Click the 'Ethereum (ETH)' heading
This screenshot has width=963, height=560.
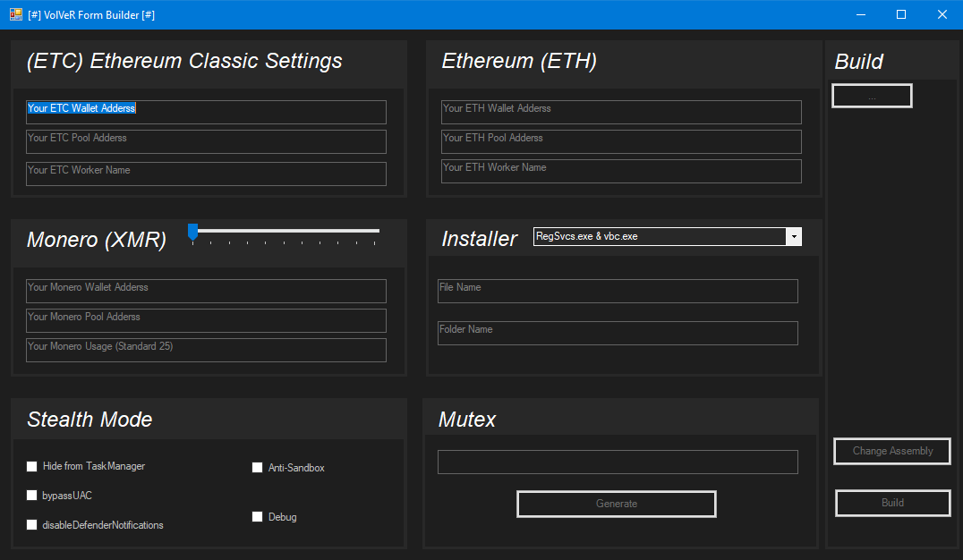[x=519, y=61]
